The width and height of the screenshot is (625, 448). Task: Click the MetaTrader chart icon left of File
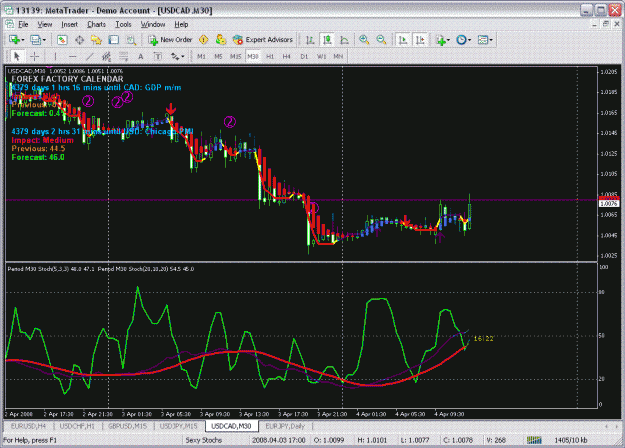coord(10,24)
